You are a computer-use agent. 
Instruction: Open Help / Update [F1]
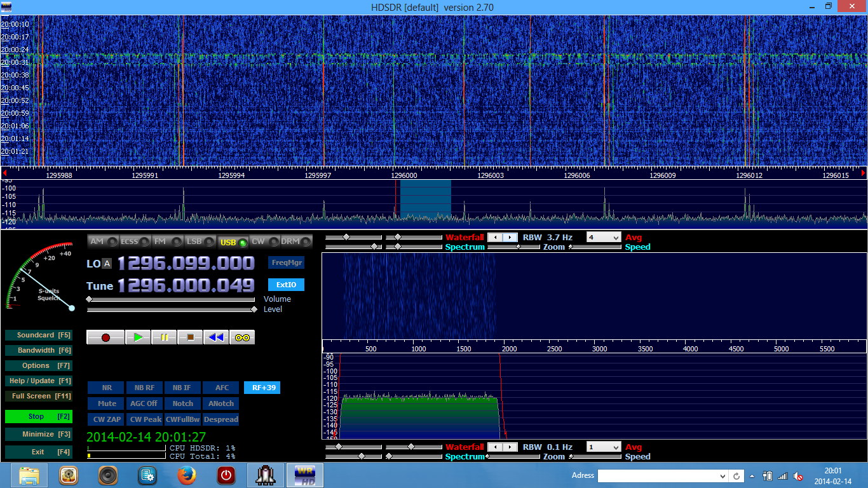tap(38, 381)
